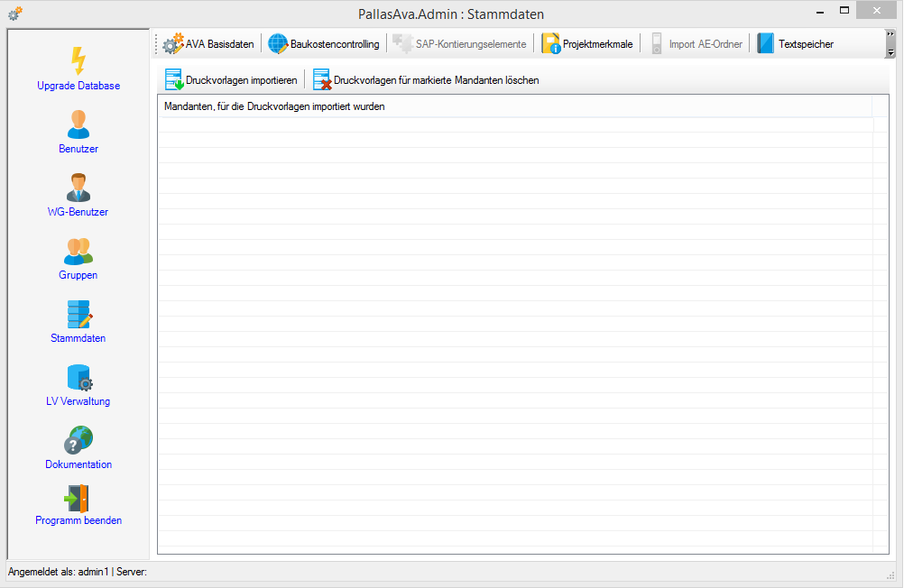Open the Benutzer link label
Screen dimensions: 904x588
click(x=78, y=149)
